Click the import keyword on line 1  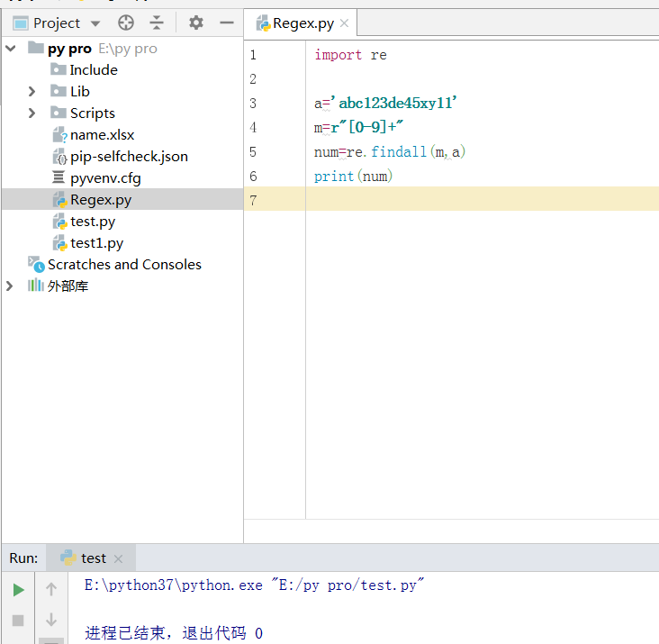339,55
